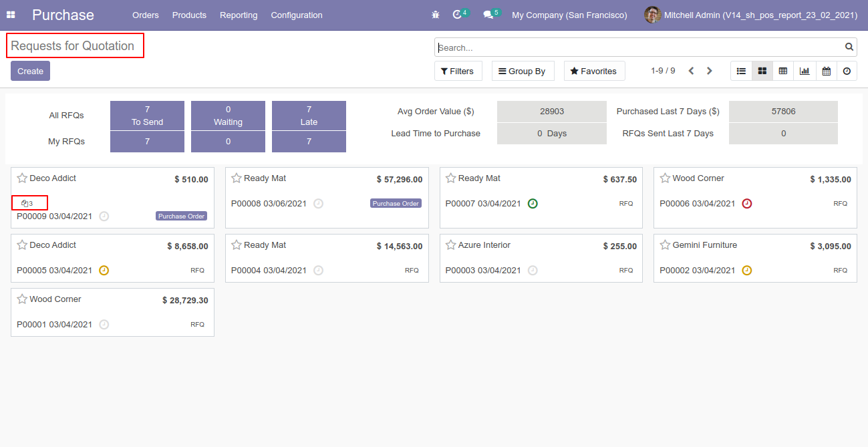This screenshot has height=447, width=868.
Task: Click the Purchased Last 7 Days 57806 value
Action: click(783, 112)
